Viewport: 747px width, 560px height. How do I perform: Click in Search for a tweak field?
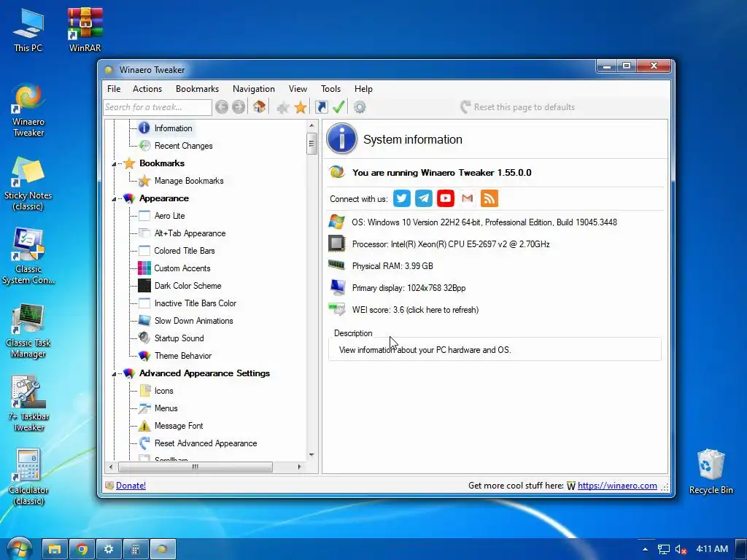(158, 107)
